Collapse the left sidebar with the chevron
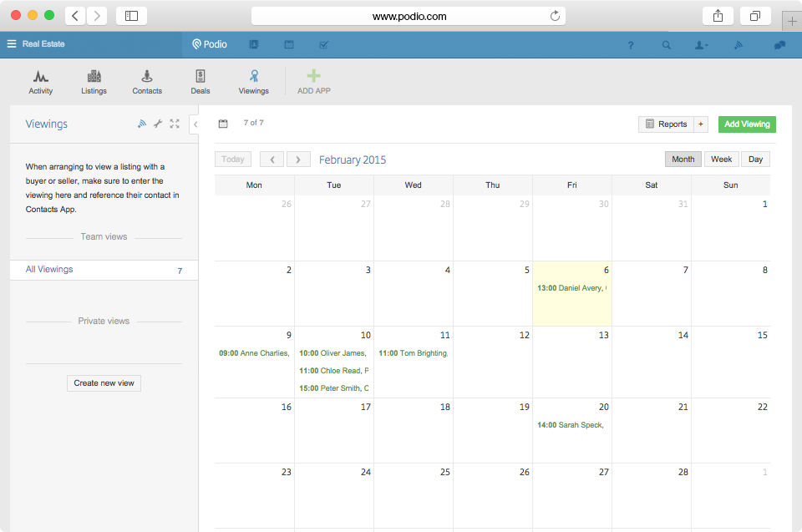The width and height of the screenshot is (802, 532). coord(195,124)
